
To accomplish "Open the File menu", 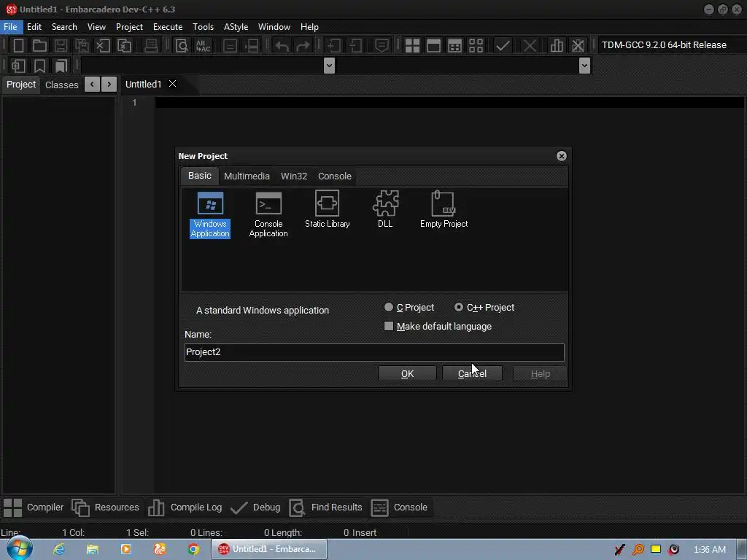I will [x=10, y=27].
